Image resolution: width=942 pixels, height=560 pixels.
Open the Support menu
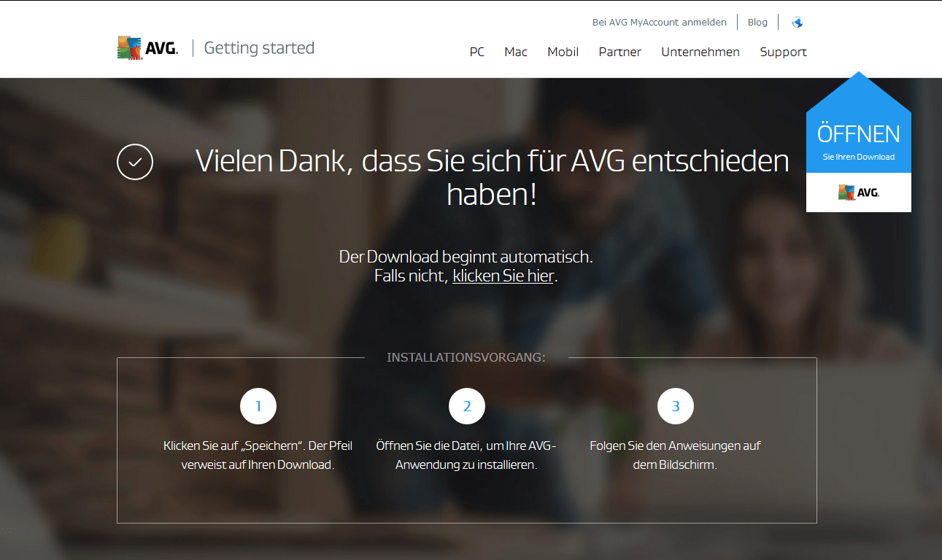pyautogui.click(x=784, y=52)
